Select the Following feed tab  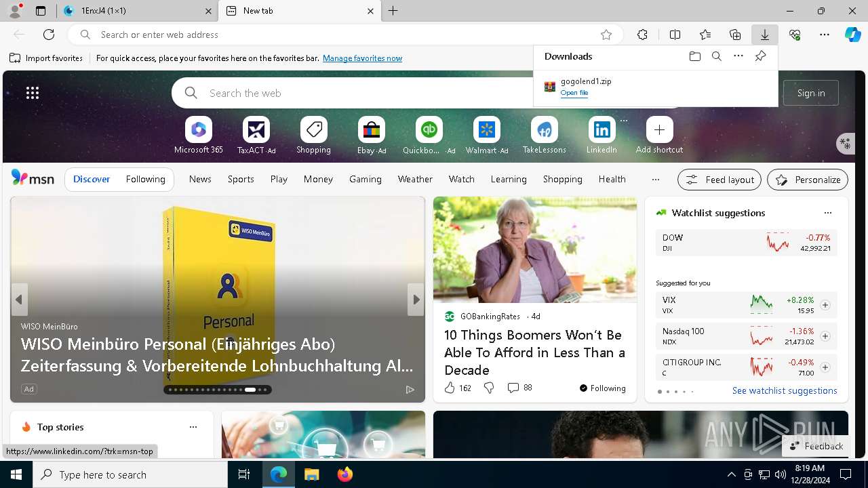pos(146,180)
